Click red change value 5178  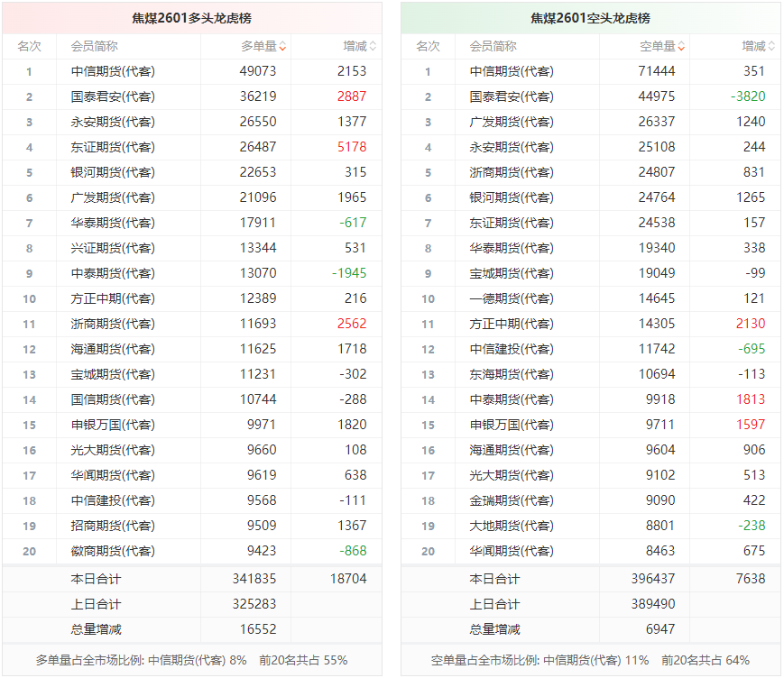pos(352,147)
